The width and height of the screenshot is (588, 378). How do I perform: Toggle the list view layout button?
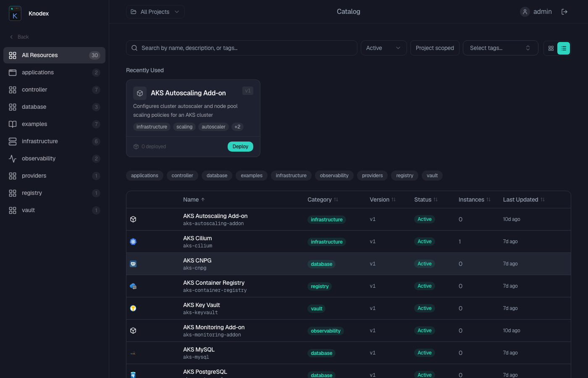[564, 48]
